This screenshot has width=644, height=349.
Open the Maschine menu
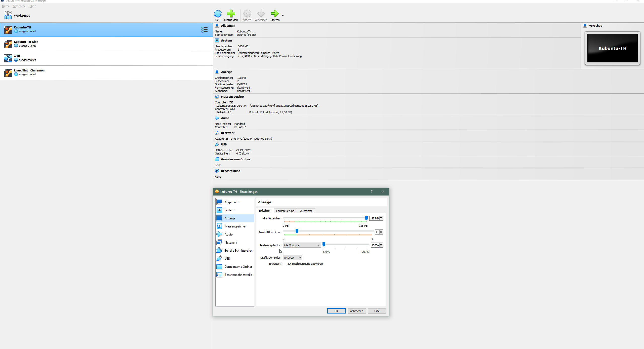coord(19,6)
